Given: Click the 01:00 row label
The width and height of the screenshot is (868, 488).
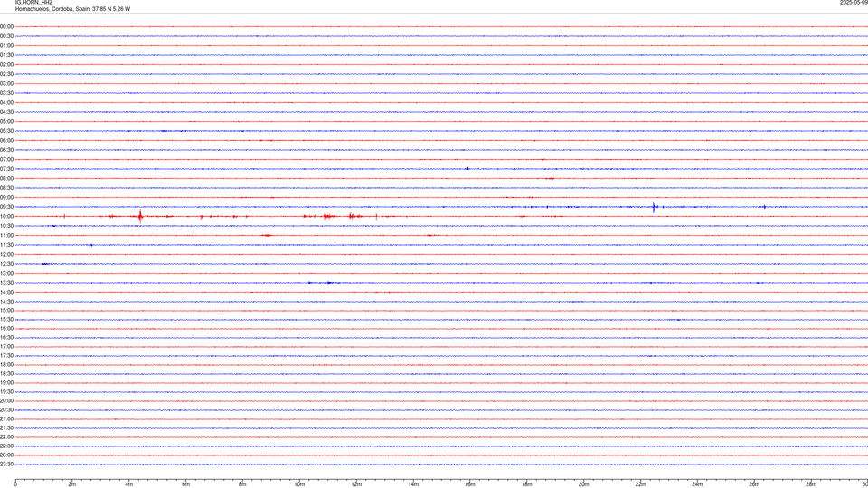Looking at the screenshot, I should [6, 46].
